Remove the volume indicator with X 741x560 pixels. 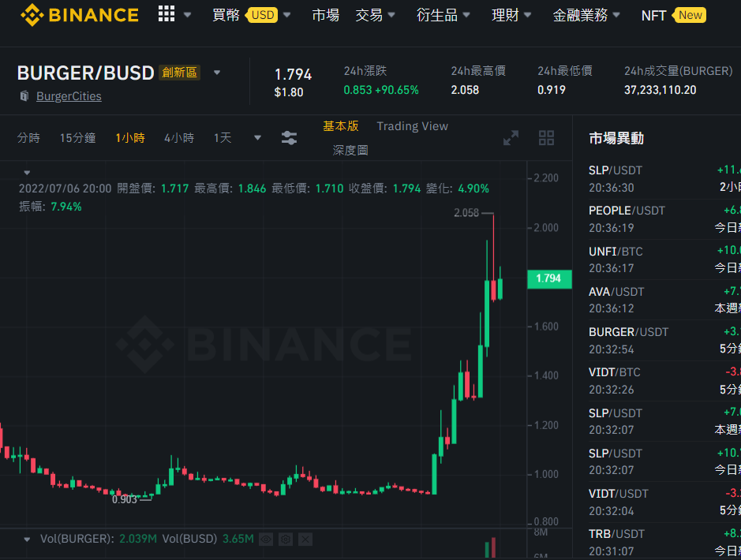[x=305, y=539]
